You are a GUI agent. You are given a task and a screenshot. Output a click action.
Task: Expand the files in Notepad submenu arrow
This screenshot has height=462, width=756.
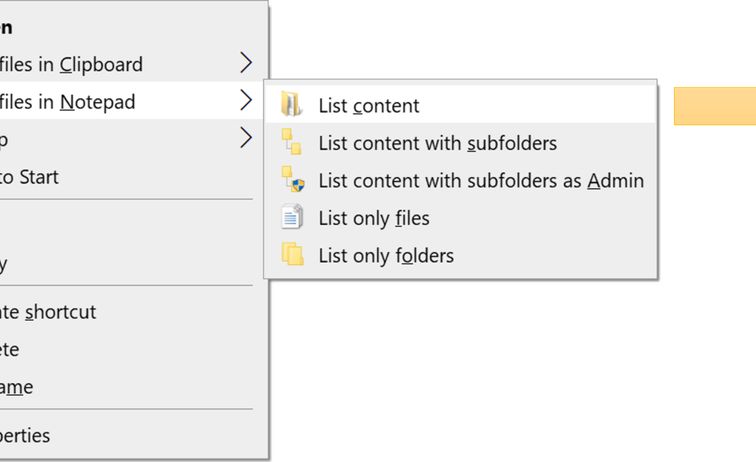246,101
